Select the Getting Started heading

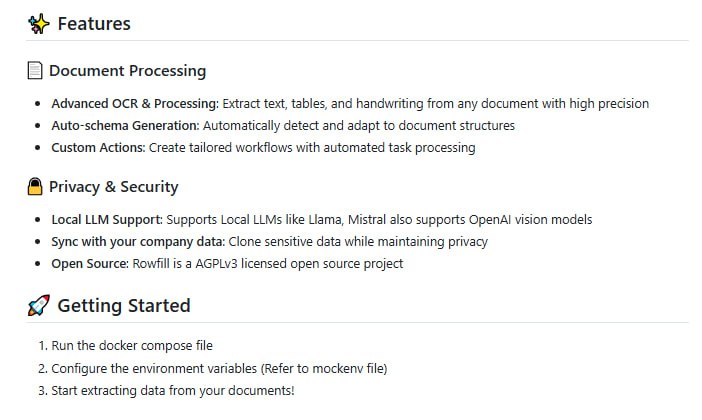click(123, 306)
